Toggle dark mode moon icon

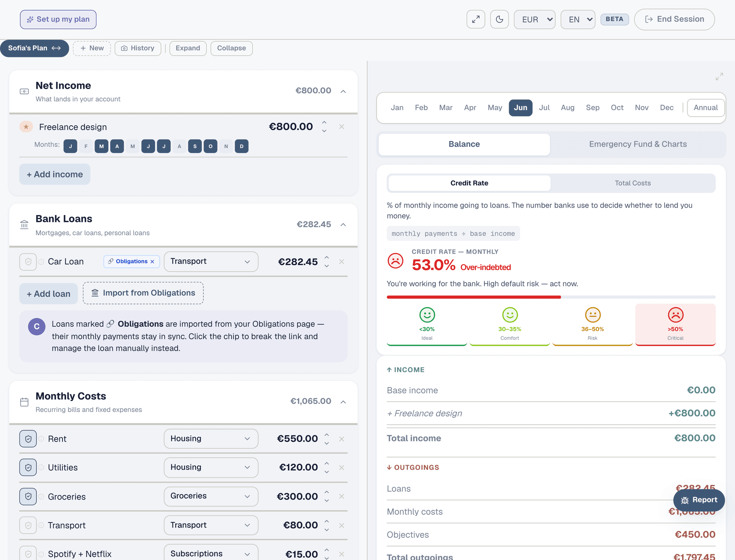499,20
